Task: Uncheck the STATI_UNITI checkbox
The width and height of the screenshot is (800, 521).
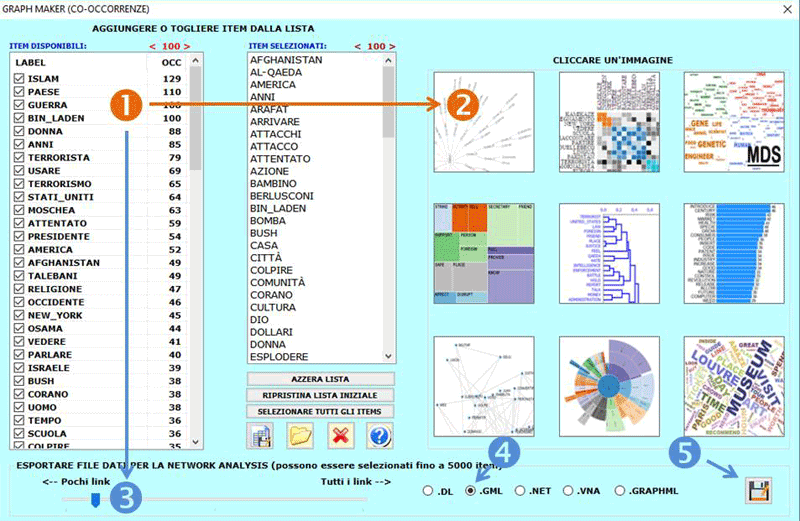Action: 19,196
